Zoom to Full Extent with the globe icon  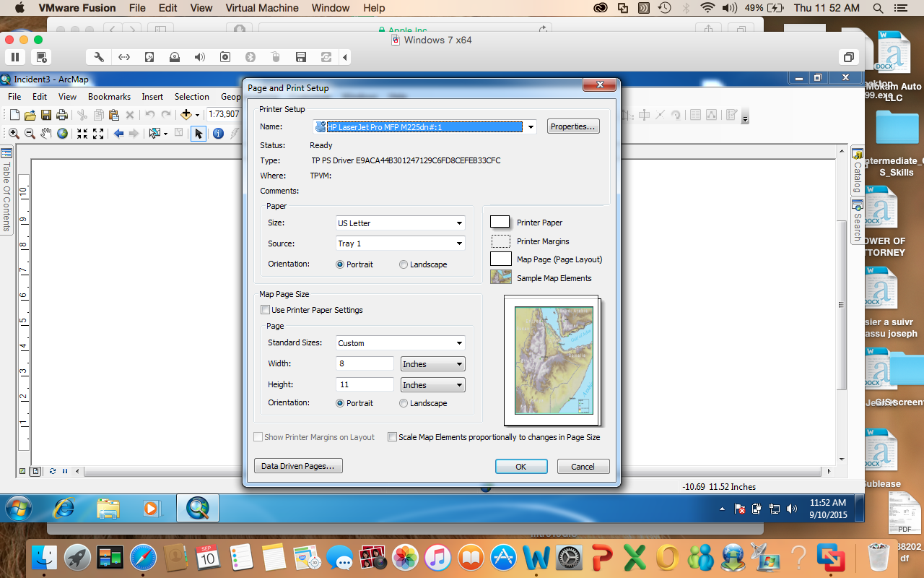click(61, 133)
